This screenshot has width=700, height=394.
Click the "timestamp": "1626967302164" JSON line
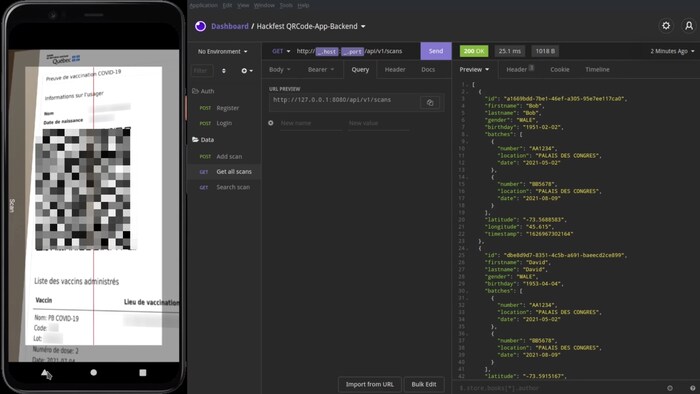[529, 234]
